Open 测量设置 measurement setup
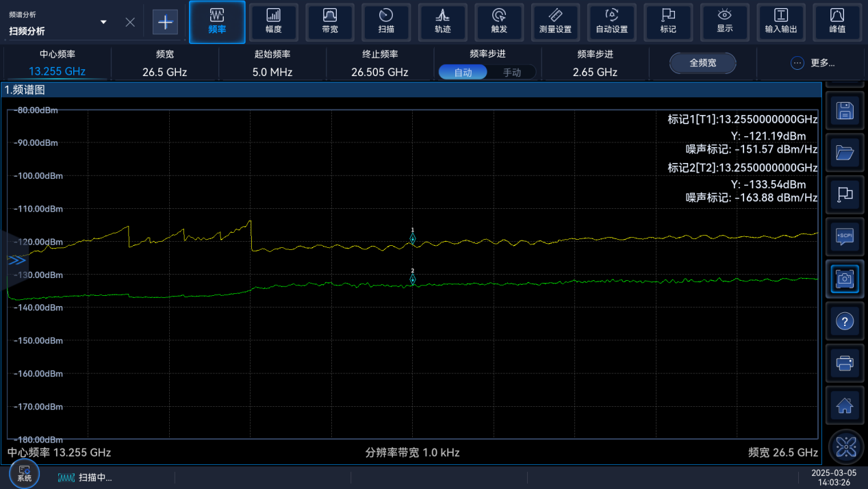Viewport: 868px width, 489px height. (555, 22)
